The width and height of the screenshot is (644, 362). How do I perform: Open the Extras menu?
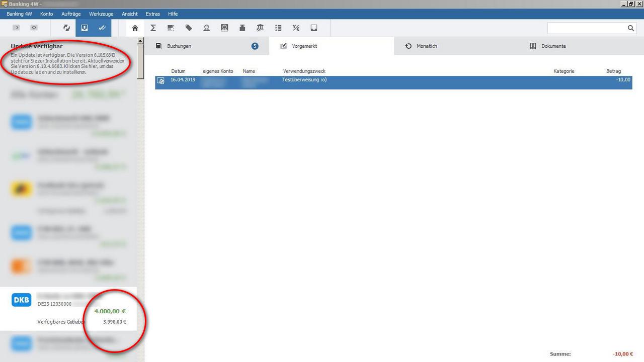pos(152,14)
